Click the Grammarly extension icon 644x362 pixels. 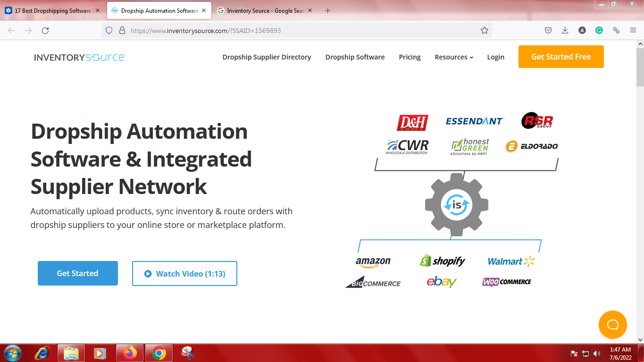click(599, 30)
